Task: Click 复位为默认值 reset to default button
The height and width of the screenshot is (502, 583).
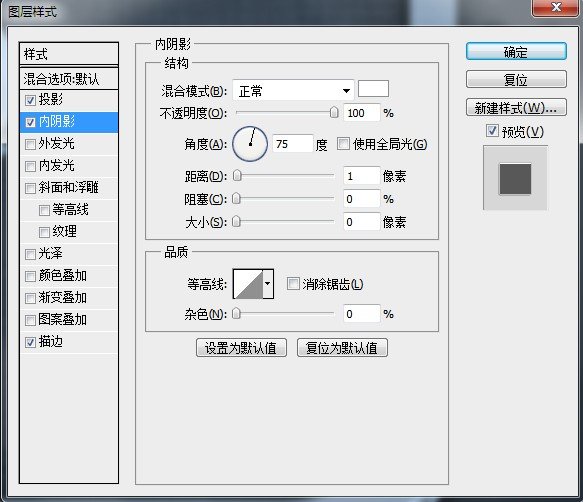Action: 342,348
